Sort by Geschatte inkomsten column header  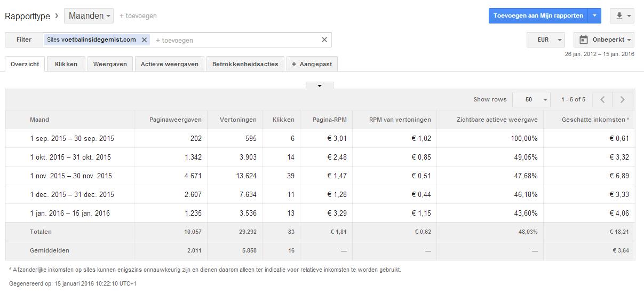(595, 120)
